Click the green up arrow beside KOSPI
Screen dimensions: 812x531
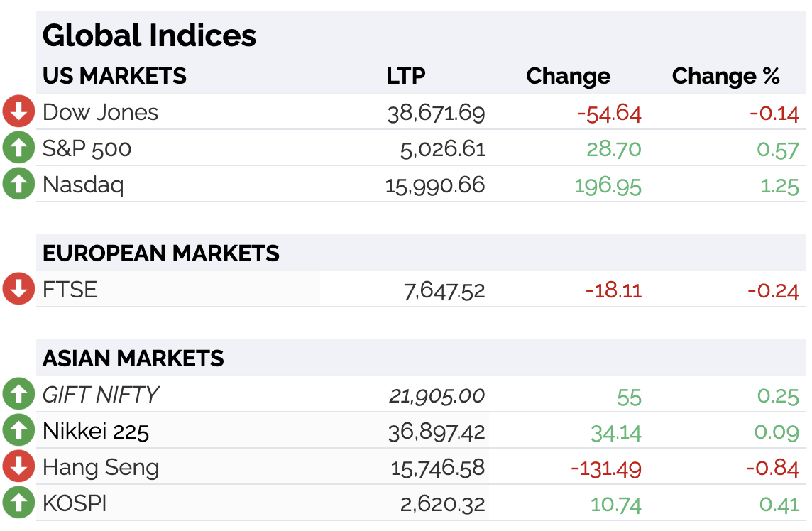[18, 502]
